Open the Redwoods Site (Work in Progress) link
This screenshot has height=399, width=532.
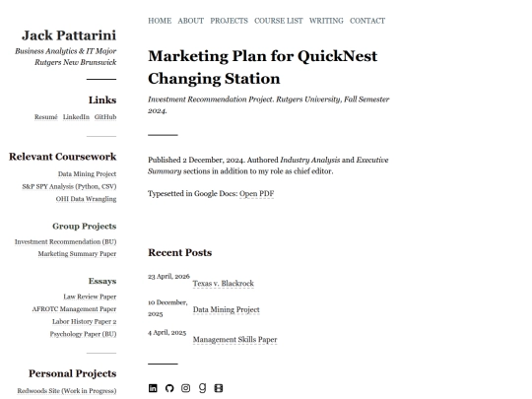[x=67, y=391]
